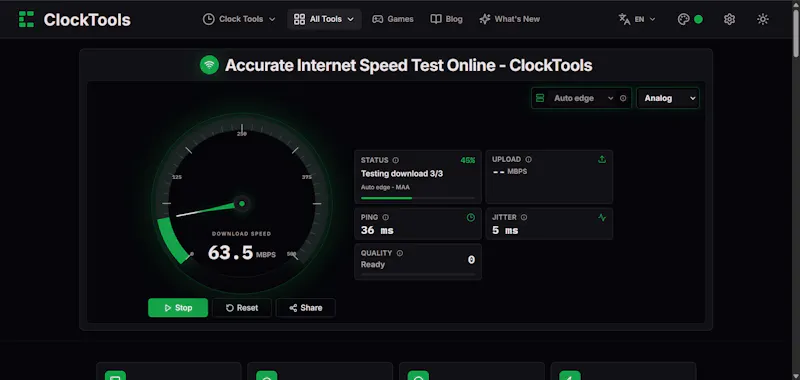Click the Games controller icon
Screen dimensions: 800x380
[x=378, y=19]
